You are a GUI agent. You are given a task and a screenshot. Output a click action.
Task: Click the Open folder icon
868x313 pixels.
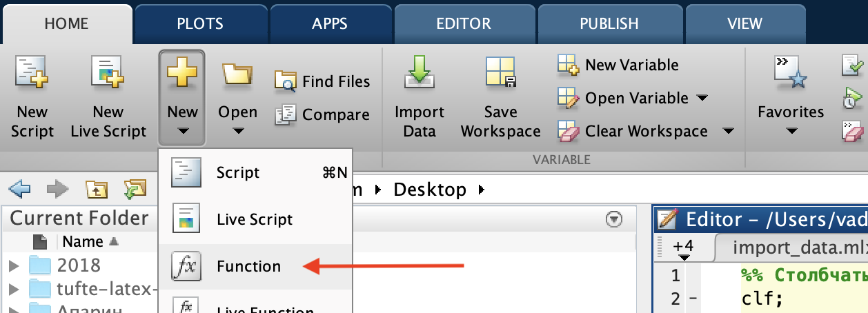tap(237, 73)
